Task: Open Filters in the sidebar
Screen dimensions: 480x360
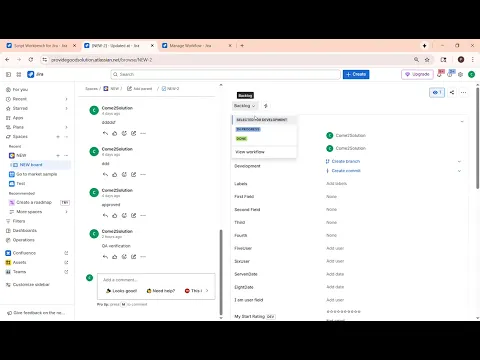Action: click(x=19, y=221)
